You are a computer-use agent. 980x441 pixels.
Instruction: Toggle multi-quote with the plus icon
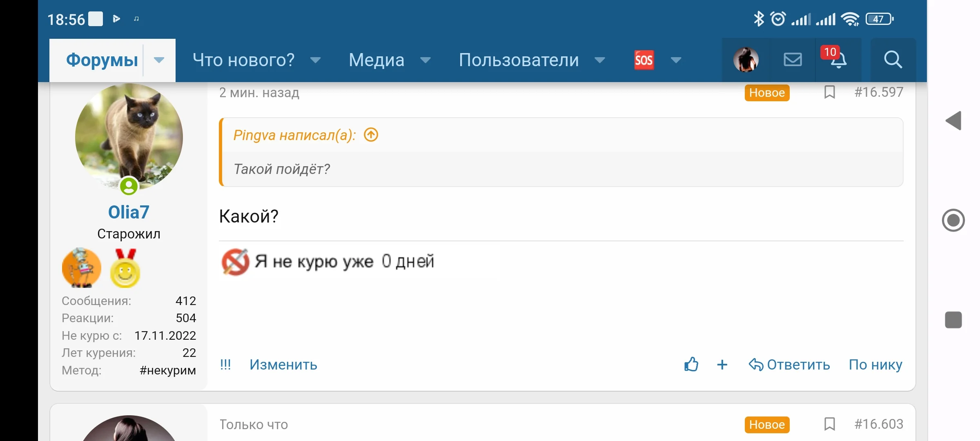722,365
